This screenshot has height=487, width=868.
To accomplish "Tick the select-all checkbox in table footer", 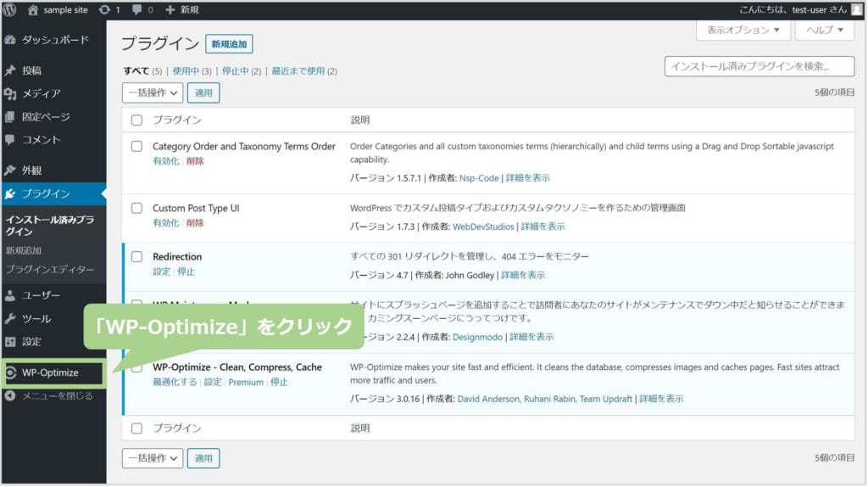I will pos(136,428).
